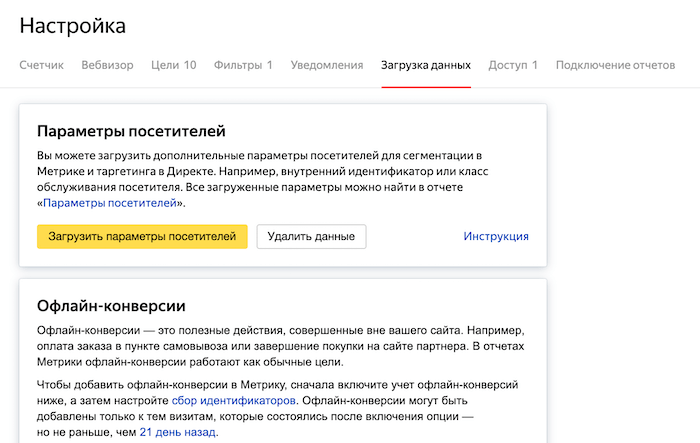Open the Уведомления tab
Viewport: 700px width, 443px height.
pyautogui.click(x=327, y=66)
